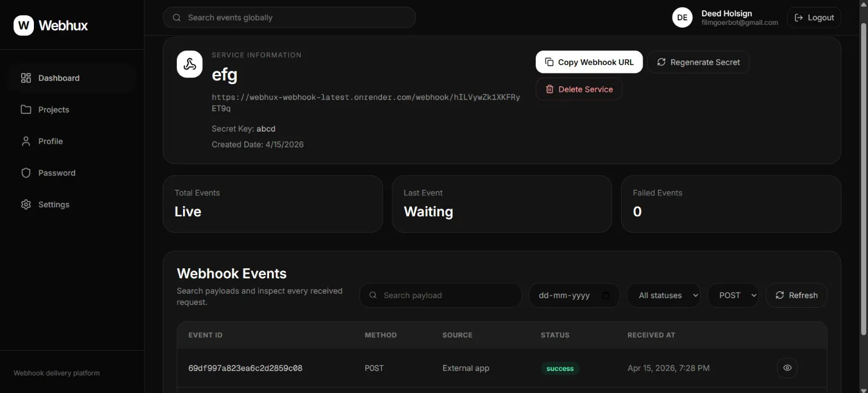This screenshot has width=868, height=393.
Task: Click the filmgoerbot@gmail.com email text
Action: [740, 23]
